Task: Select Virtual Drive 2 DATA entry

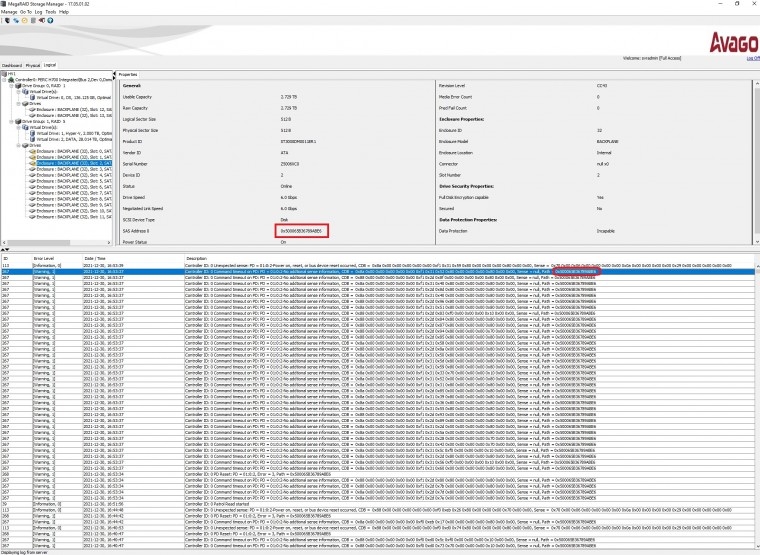Action: tap(74, 139)
